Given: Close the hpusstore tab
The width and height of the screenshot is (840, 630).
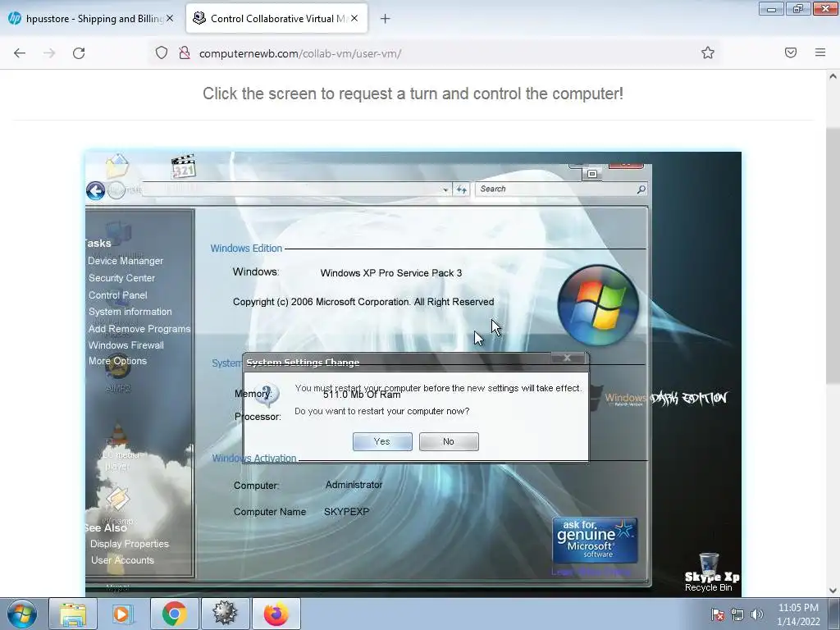Looking at the screenshot, I should coord(170,18).
